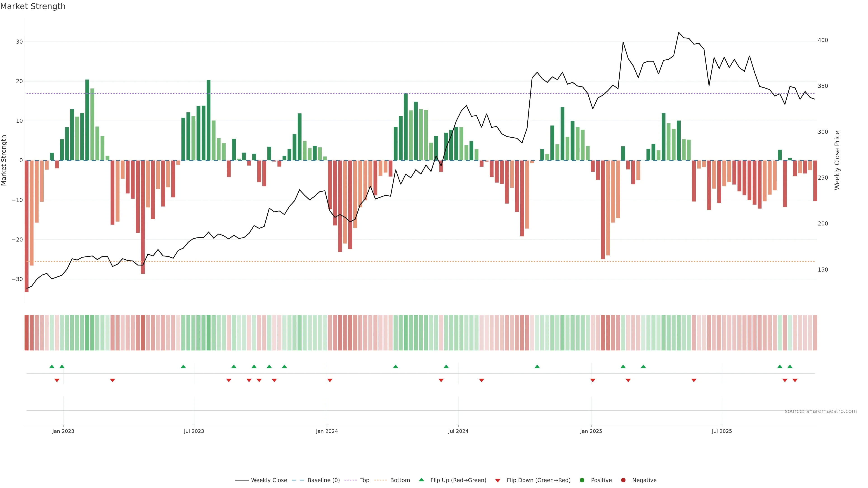This screenshot has width=868, height=488.
Task: Click the Flip Down red triangle legend icon
Action: point(498,480)
